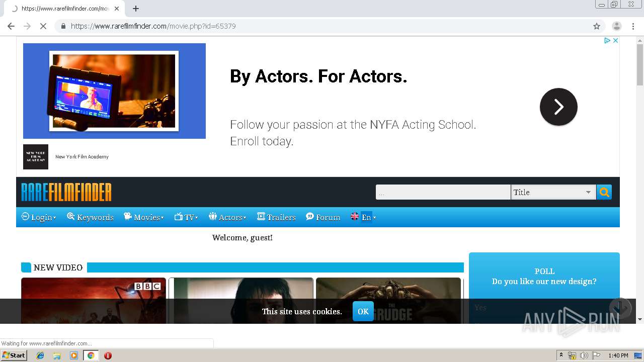Click the address bar URL
The height and width of the screenshot is (362, 644).
[153, 26]
